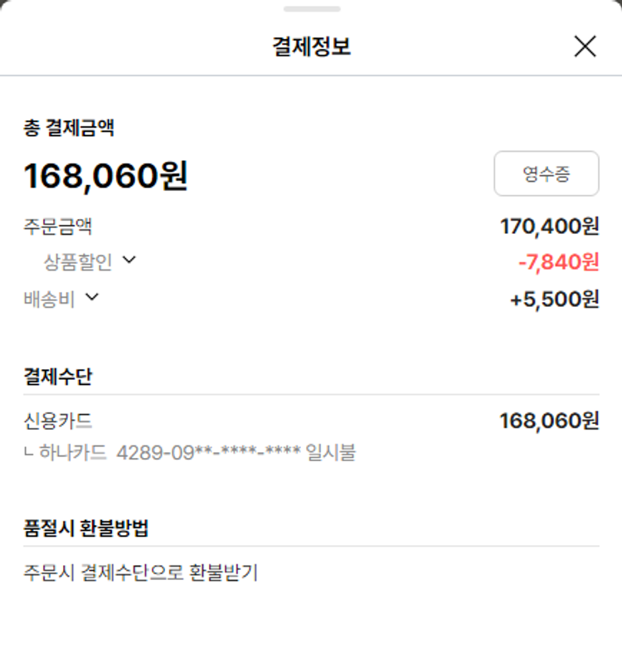Click the 상품할인 label text
This screenshot has height=672, width=622.
pyautogui.click(x=77, y=262)
